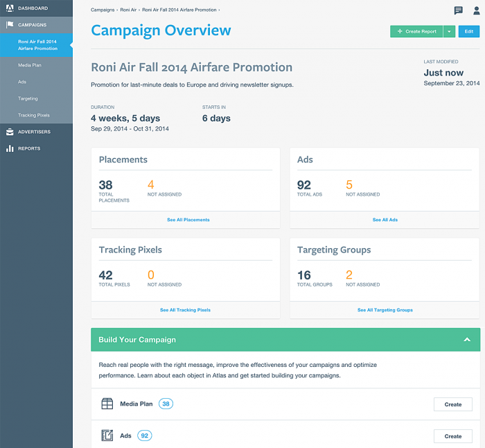Open the messages chat icon

[458, 10]
